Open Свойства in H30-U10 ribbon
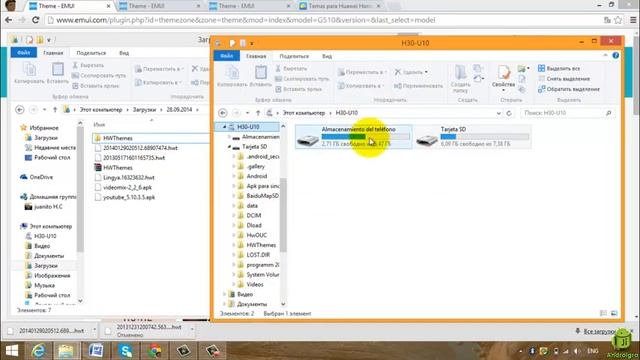Image resolution: width=640 pixels, height=360 pixels. [503, 78]
